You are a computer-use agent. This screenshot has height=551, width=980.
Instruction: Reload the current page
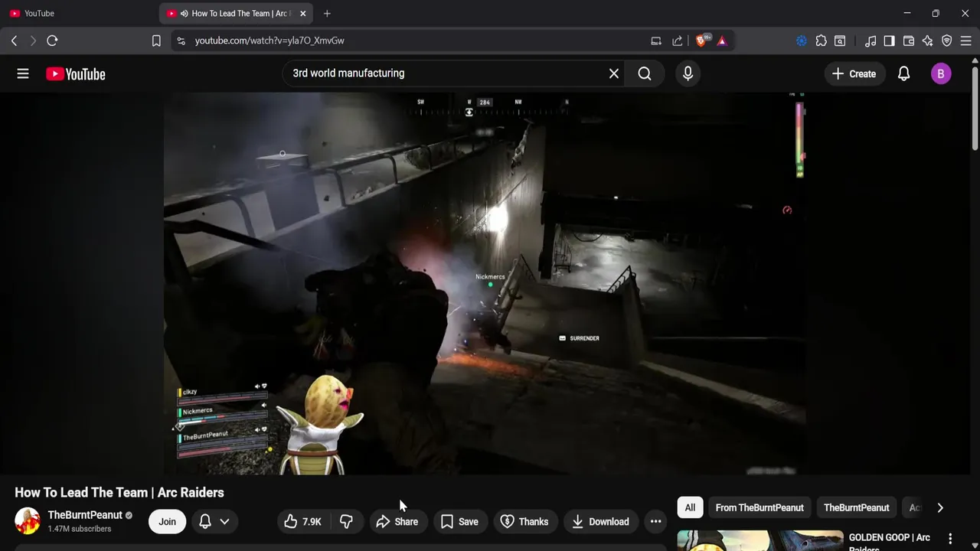(52, 41)
